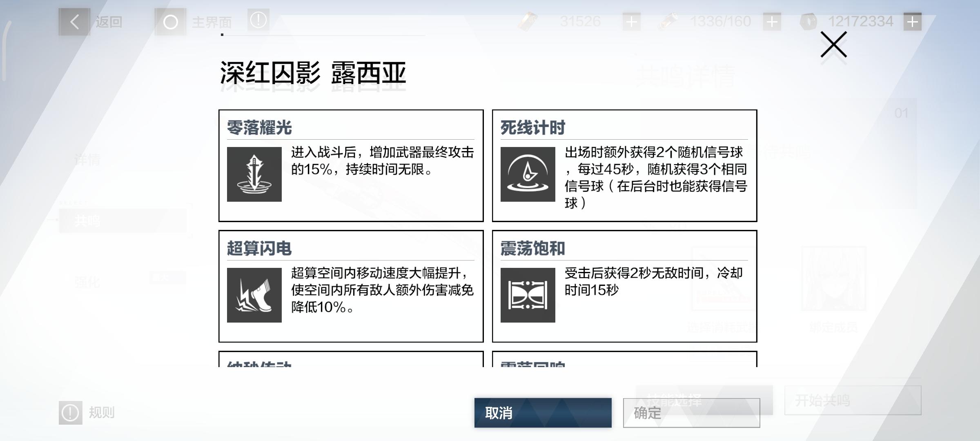
Task: Click the 超算闪电 lightning boot icon
Action: (x=254, y=295)
